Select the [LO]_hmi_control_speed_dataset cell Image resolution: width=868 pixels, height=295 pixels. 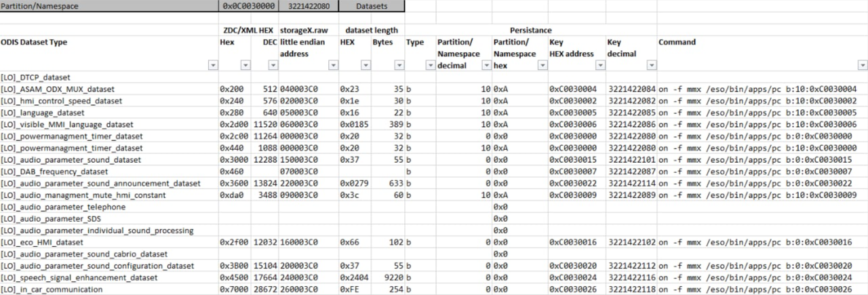pyautogui.click(x=109, y=100)
